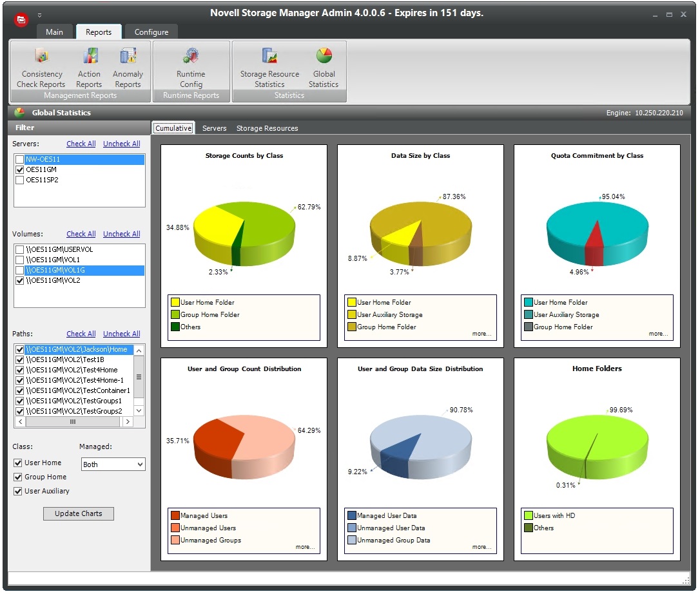Switch to the Storage Resources tab
Image resolution: width=700 pixels, height=594 pixels.
point(267,128)
